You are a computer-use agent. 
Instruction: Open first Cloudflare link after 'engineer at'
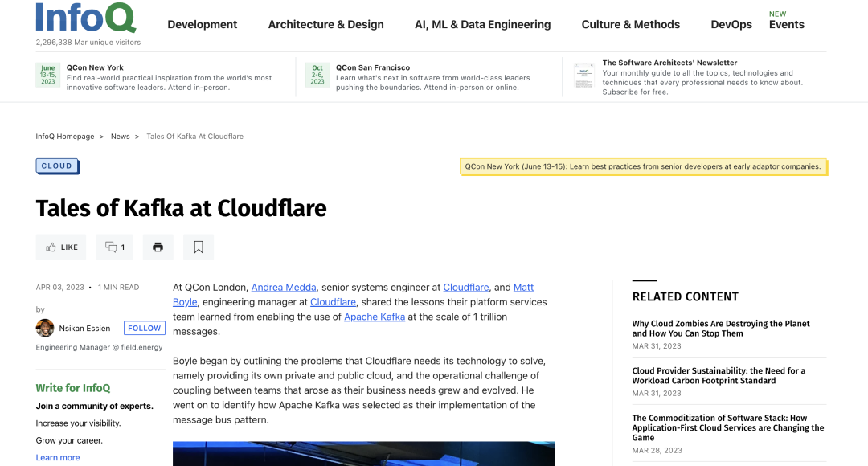(x=466, y=288)
